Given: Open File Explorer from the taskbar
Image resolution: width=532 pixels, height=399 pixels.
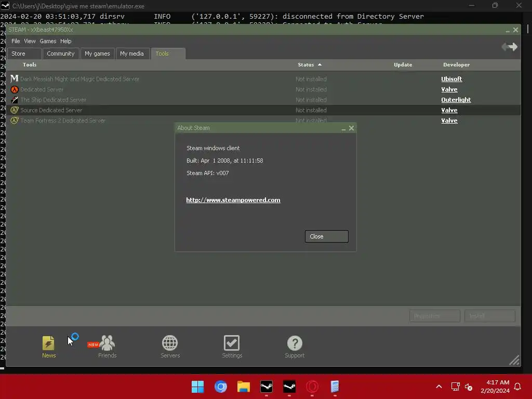Looking at the screenshot, I should [x=243, y=387].
